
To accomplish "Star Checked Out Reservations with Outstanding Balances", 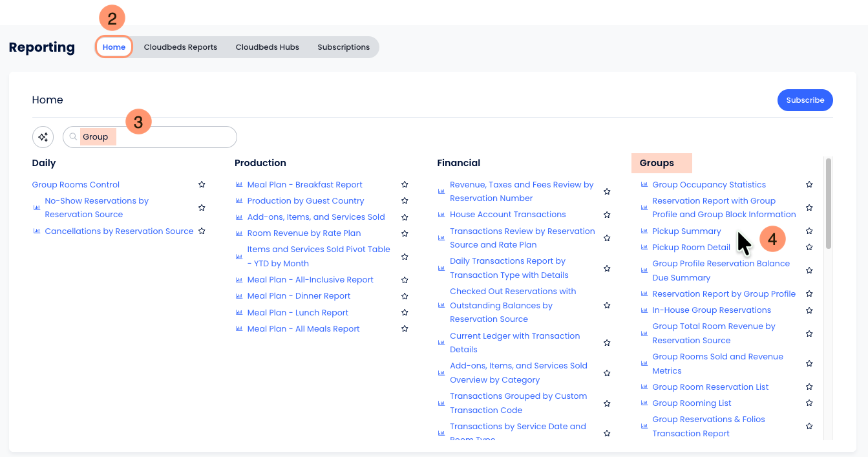I will coord(607,305).
